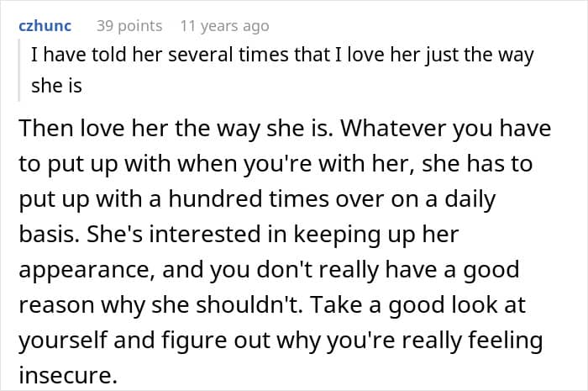
Task: Click the quoted line starting "I have told her"
Action: (281, 56)
